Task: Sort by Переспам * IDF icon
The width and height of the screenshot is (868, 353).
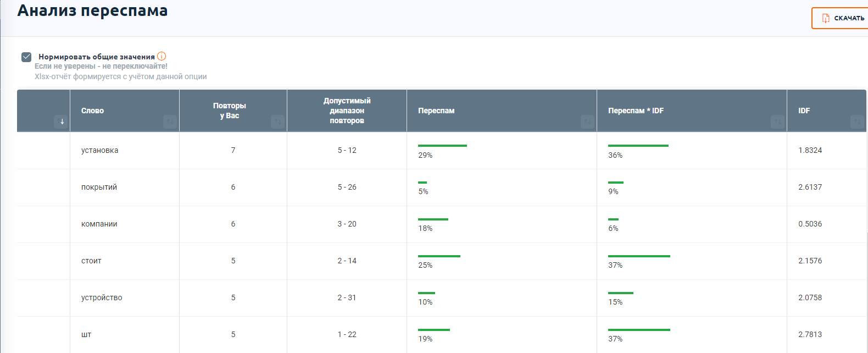Action: pyautogui.click(x=778, y=122)
